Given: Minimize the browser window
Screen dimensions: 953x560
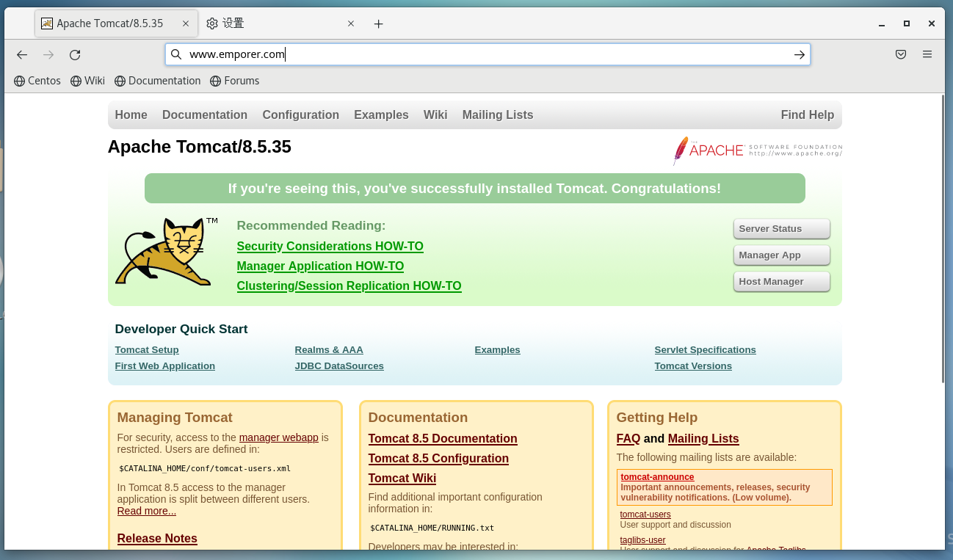Looking at the screenshot, I should pos(882,23).
